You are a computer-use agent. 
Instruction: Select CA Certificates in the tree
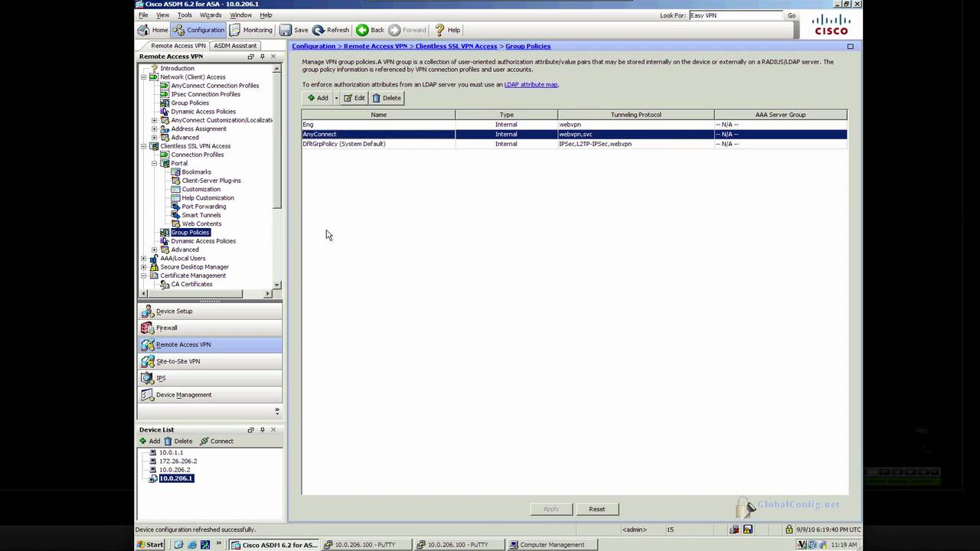click(191, 284)
